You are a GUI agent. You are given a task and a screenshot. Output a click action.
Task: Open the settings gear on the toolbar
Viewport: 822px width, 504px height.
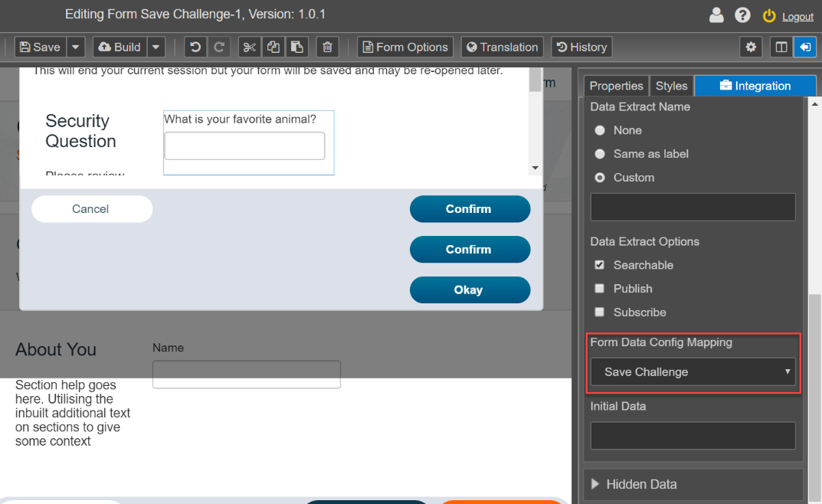[751, 47]
